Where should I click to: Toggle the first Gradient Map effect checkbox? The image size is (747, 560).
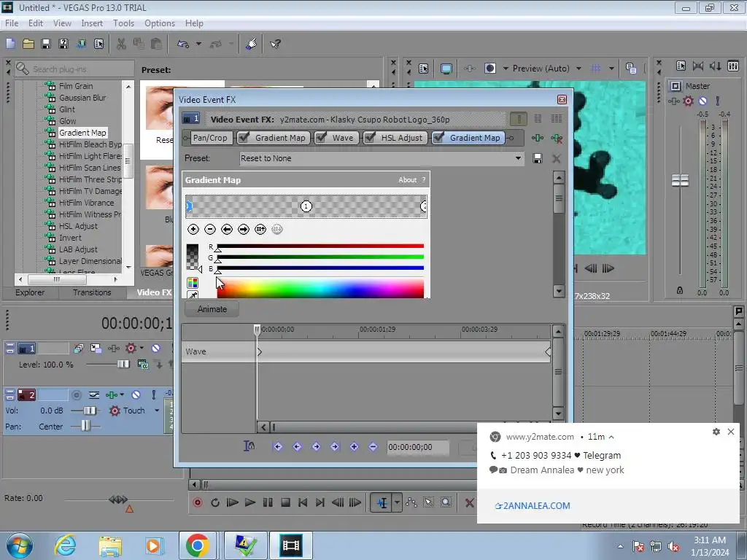244,138
